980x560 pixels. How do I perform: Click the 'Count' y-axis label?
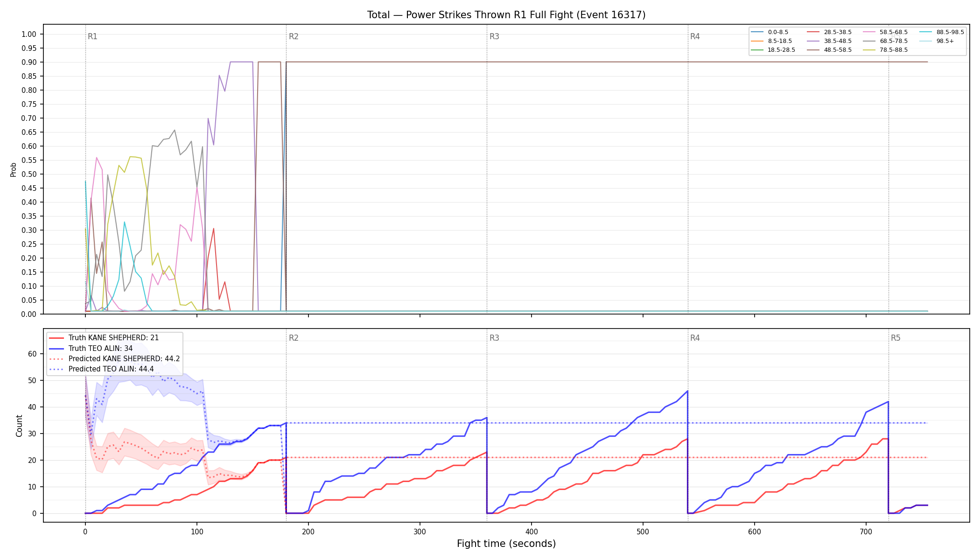19,426
